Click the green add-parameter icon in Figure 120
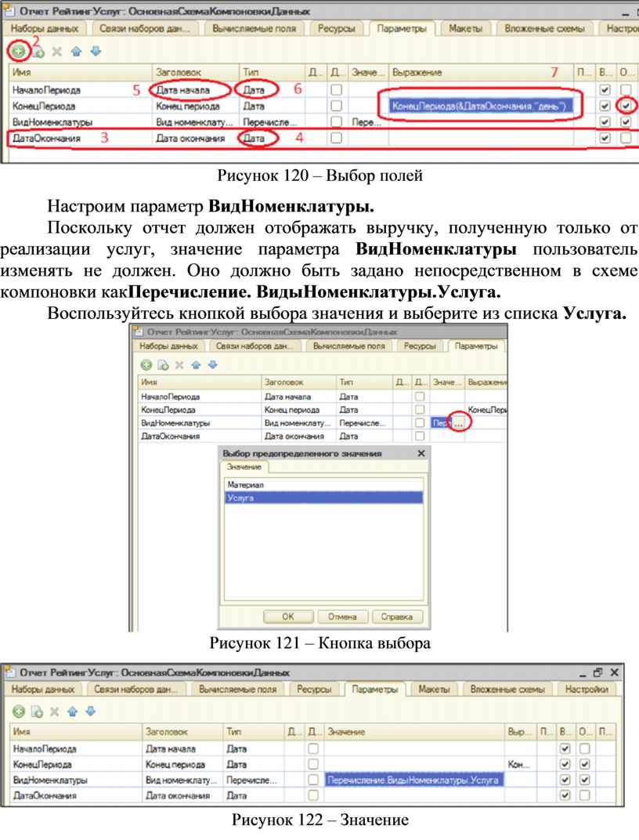 pyautogui.click(x=19, y=52)
